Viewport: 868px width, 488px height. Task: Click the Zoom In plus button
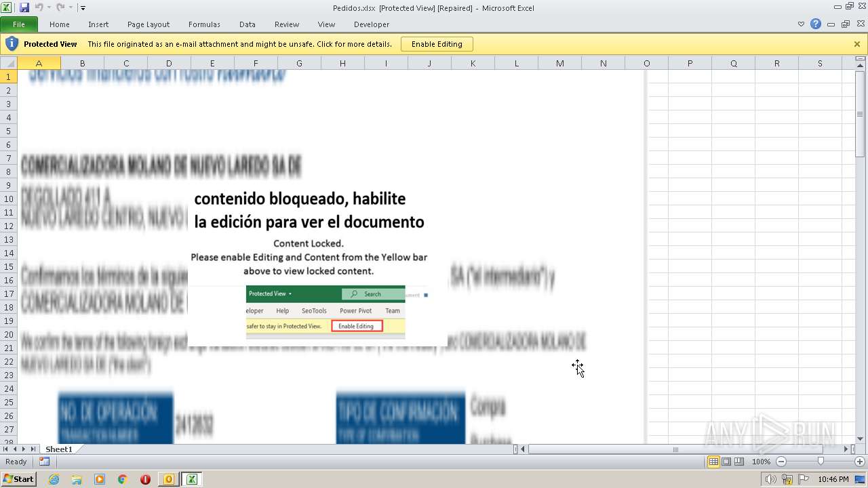click(x=859, y=462)
